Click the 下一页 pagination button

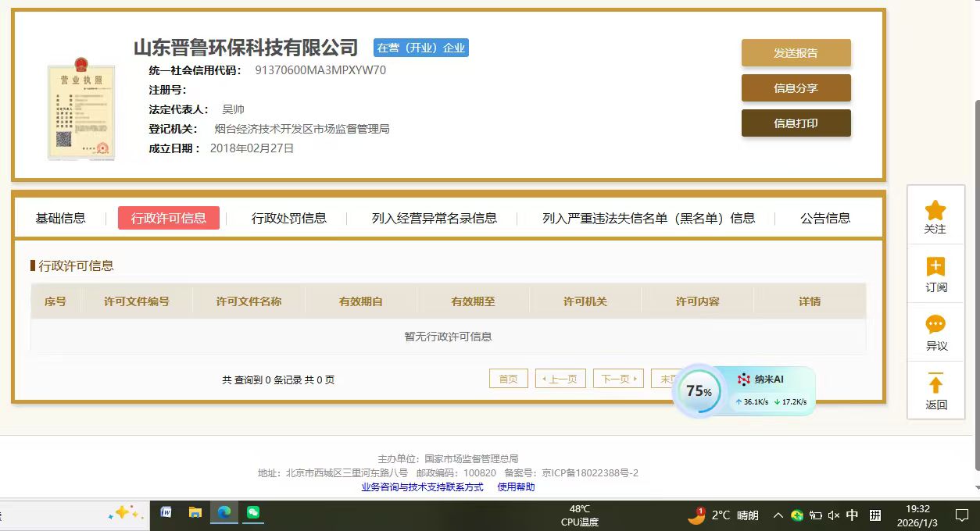[x=618, y=379]
